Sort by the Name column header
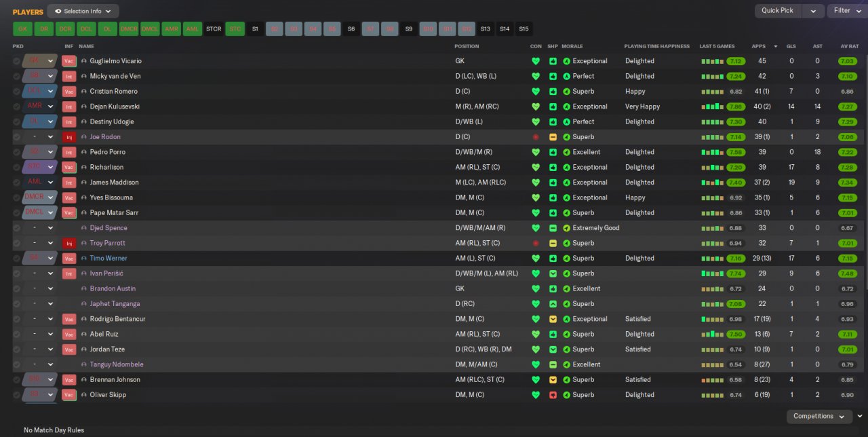 point(86,46)
